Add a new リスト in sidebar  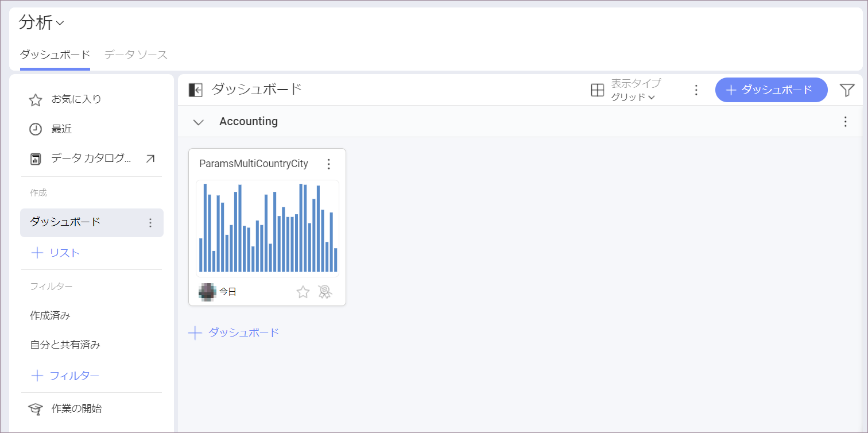(x=56, y=253)
